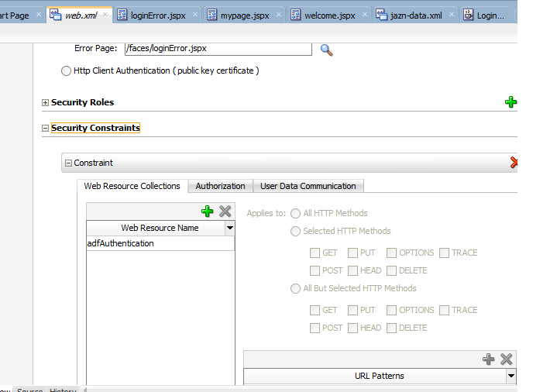The image size is (557, 392).
Task: Switch to Web Resource Collections tab
Action: tap(132, 186)
